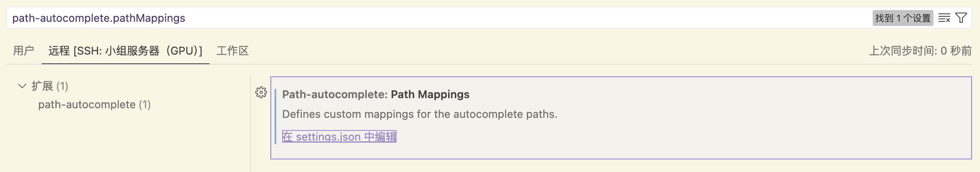Select the 远程 SSH 小组服务器 tab

coord(125,51)
